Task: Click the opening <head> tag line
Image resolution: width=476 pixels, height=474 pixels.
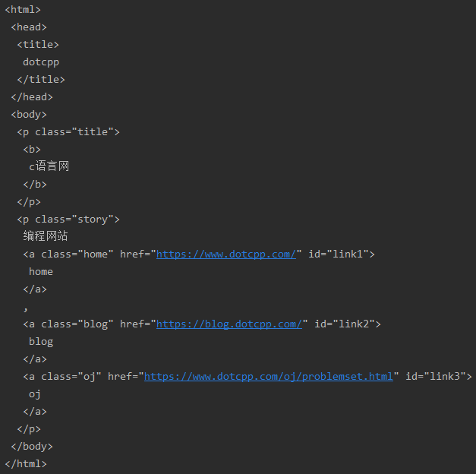Action: [x=29, y=27]
